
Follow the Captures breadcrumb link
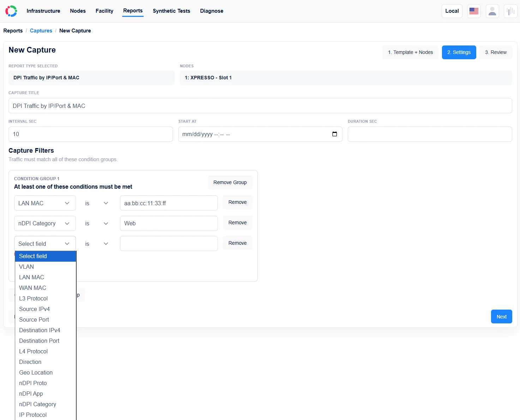[41, 31]
